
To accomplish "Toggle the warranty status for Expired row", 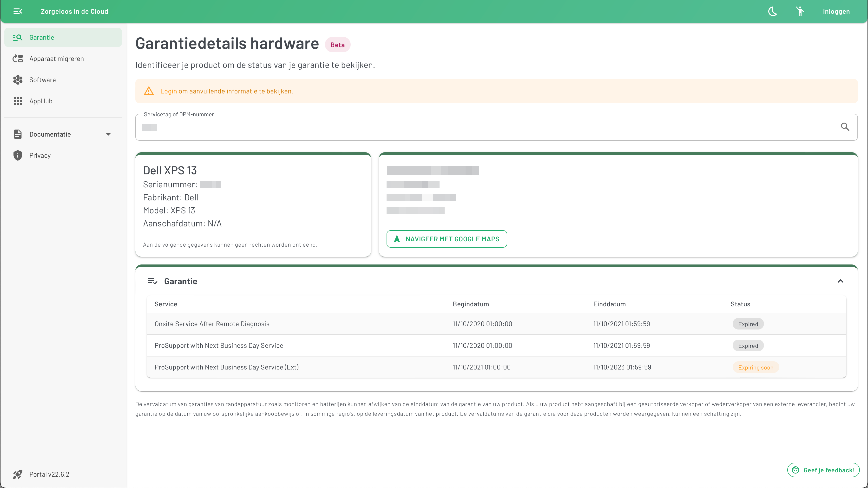I will [x=748, y=323].
